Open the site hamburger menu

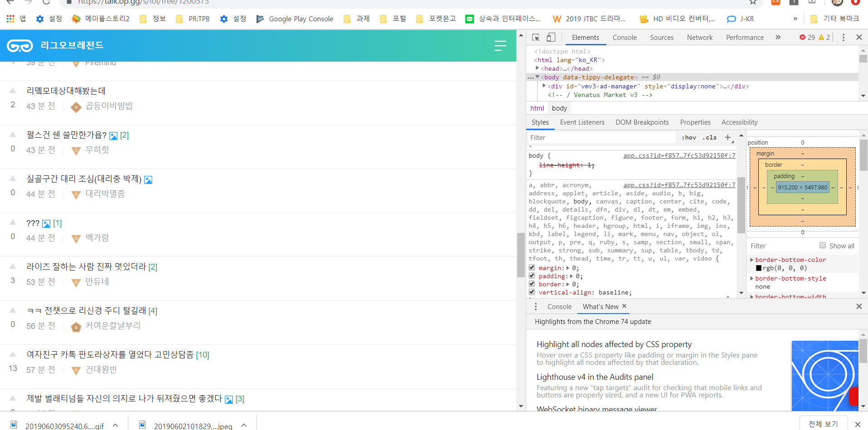[x=500, y=46]
